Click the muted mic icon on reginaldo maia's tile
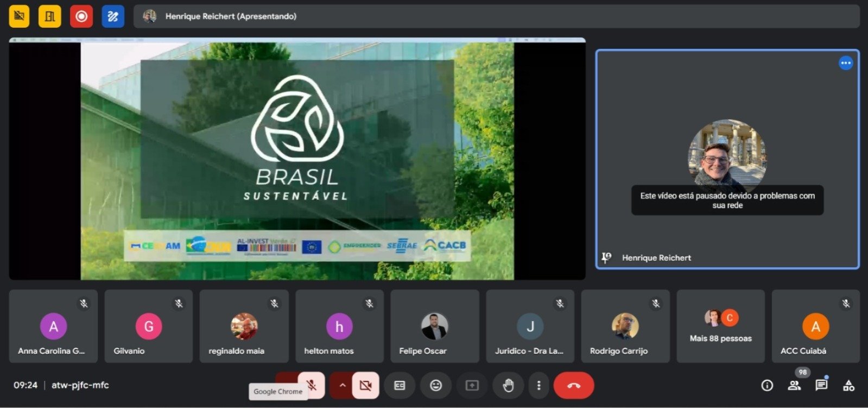This screenshot has height=408, width=868. tap(274, 304)
